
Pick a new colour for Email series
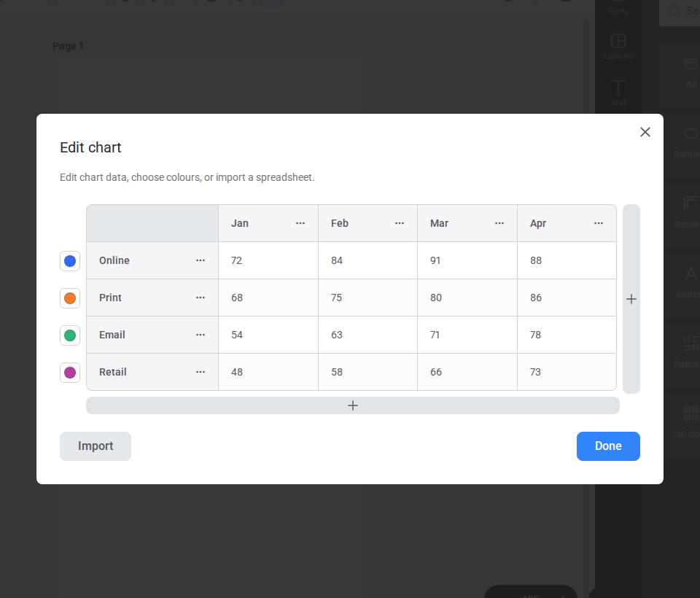pyautogui.click(x=70, y=335)
